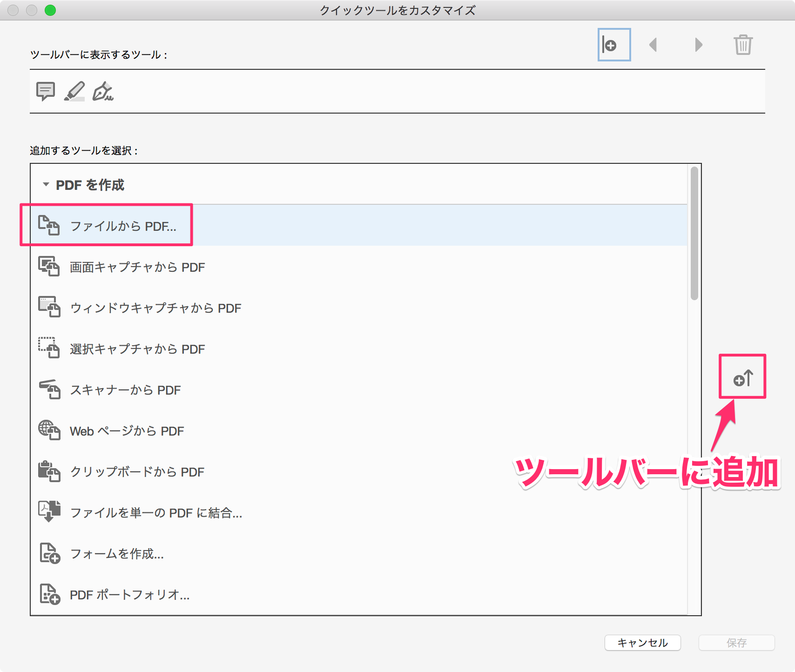Click the move left arrow icon
Viewport: 795px width, 672px height.
coord(653,45)
